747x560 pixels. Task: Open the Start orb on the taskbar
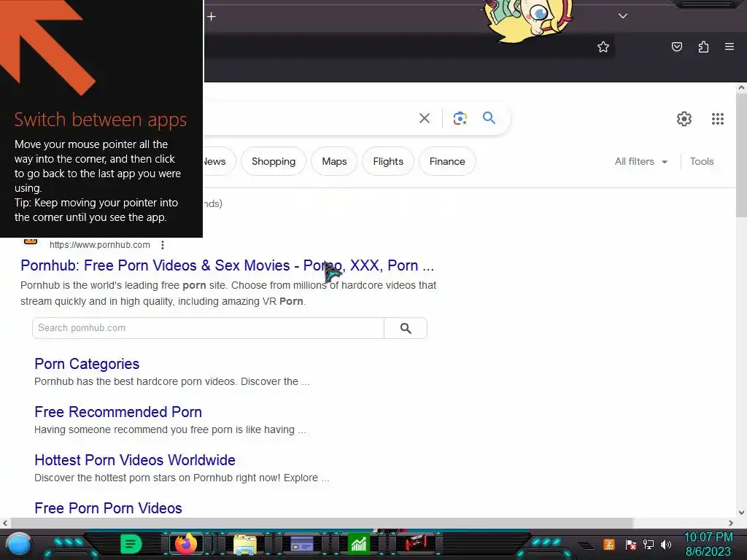point(18,544)
